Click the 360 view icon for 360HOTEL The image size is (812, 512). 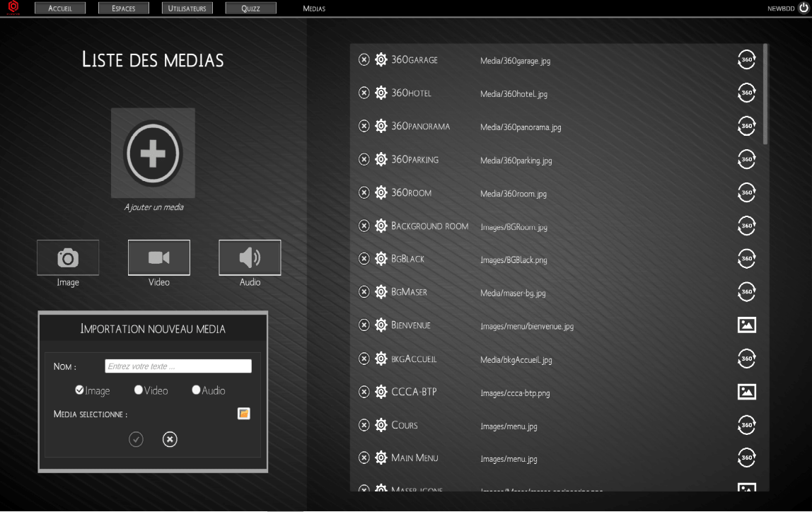pos(746,93)
